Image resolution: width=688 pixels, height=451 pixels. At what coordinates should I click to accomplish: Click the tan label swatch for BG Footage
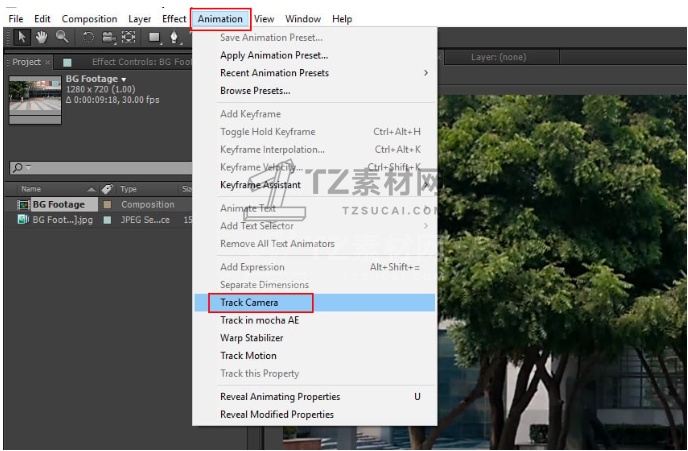point(107,204)
